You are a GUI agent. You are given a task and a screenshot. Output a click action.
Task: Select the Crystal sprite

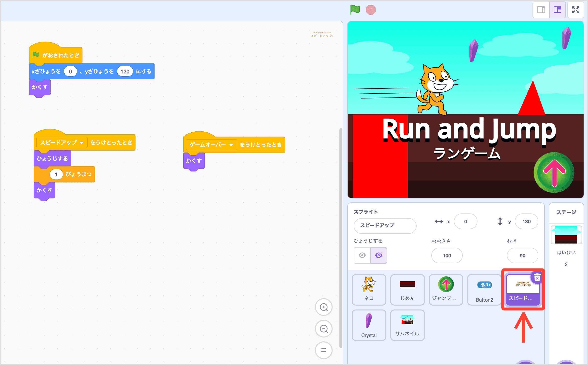point(369,325)
